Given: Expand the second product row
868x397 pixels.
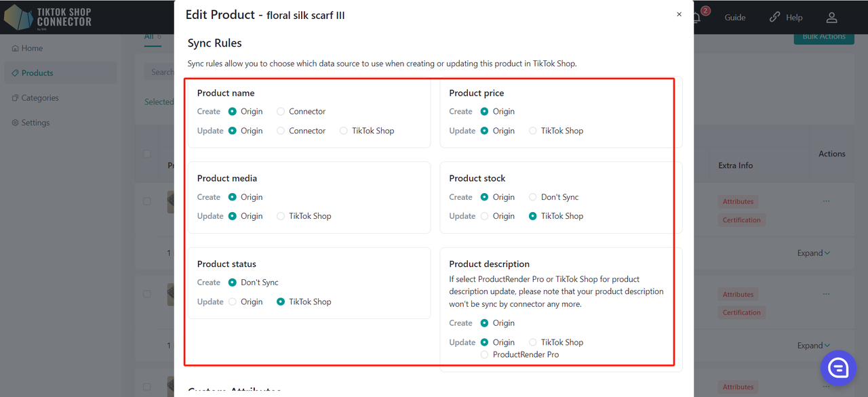Looking at the screenshot, I should (814, 346).
